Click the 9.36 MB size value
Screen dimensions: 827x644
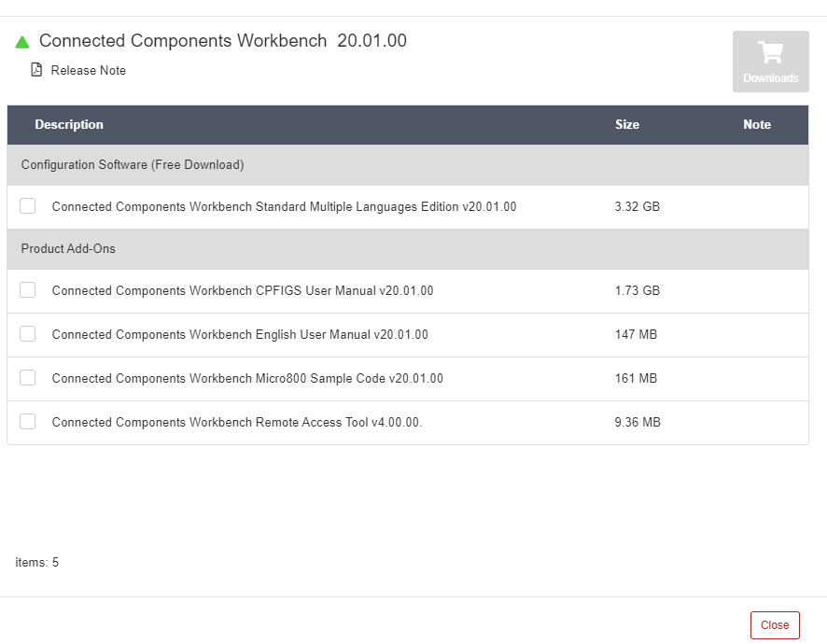tap(638, 422)
